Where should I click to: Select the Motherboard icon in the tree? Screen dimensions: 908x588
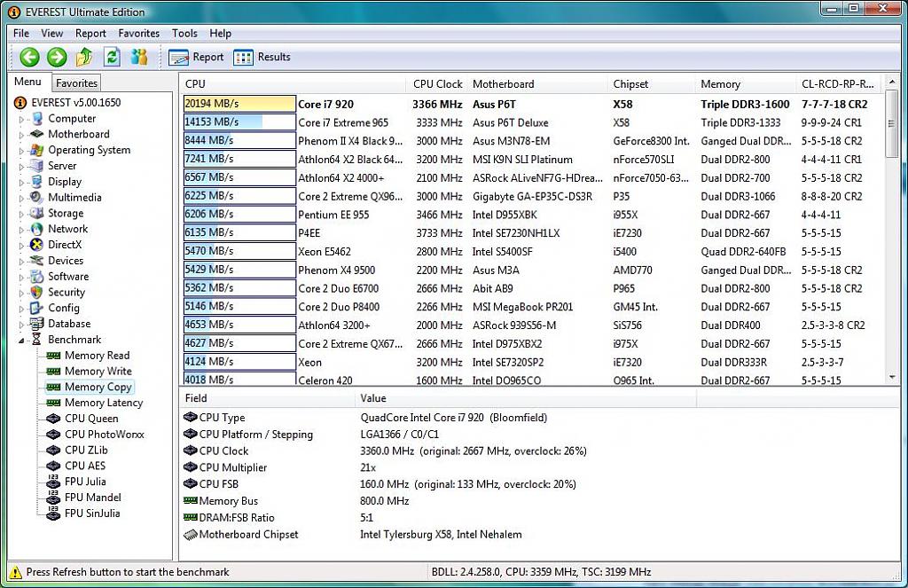click(x=37, y=134)
